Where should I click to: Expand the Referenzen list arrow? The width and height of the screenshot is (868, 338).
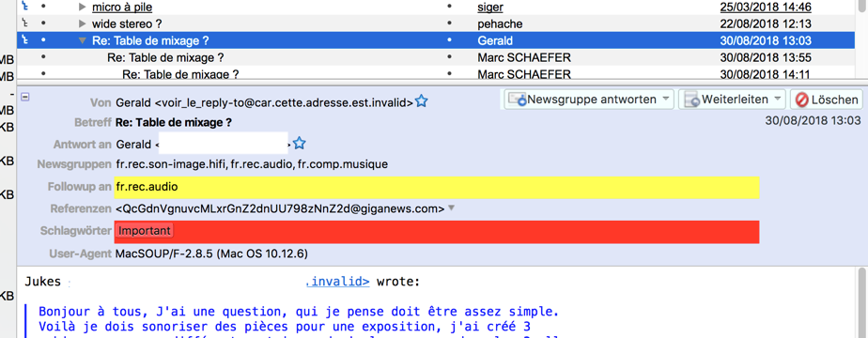click(x=451, y=208)
